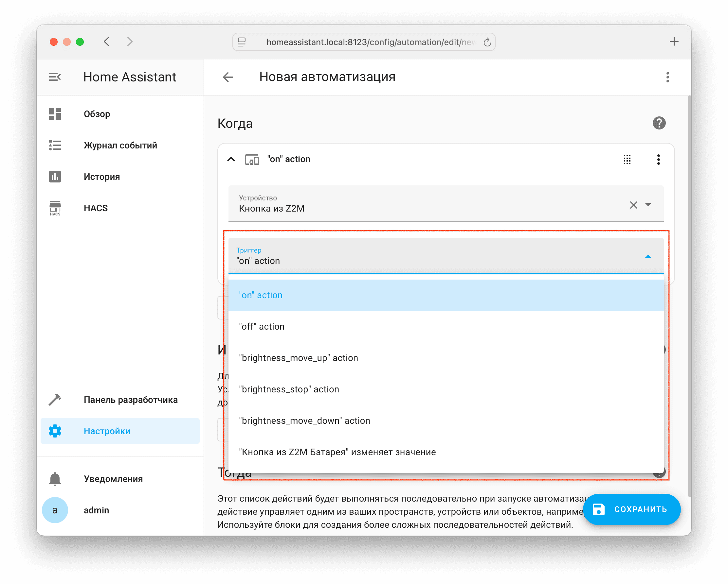Pick "brightness_stop" action from list
Image resolution: width=728 pixels, height=584 pixels.
pyautogui.click(x=289, y=389)
